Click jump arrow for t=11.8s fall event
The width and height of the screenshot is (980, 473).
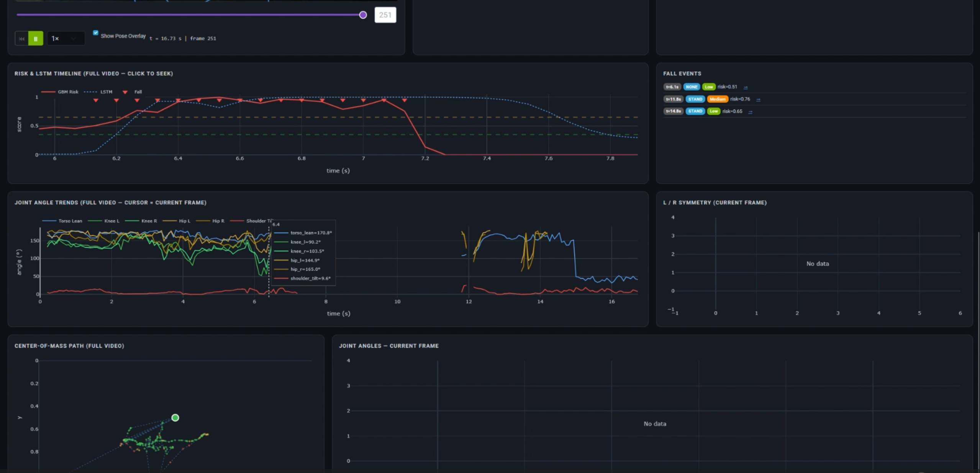[x=758, y=100]
